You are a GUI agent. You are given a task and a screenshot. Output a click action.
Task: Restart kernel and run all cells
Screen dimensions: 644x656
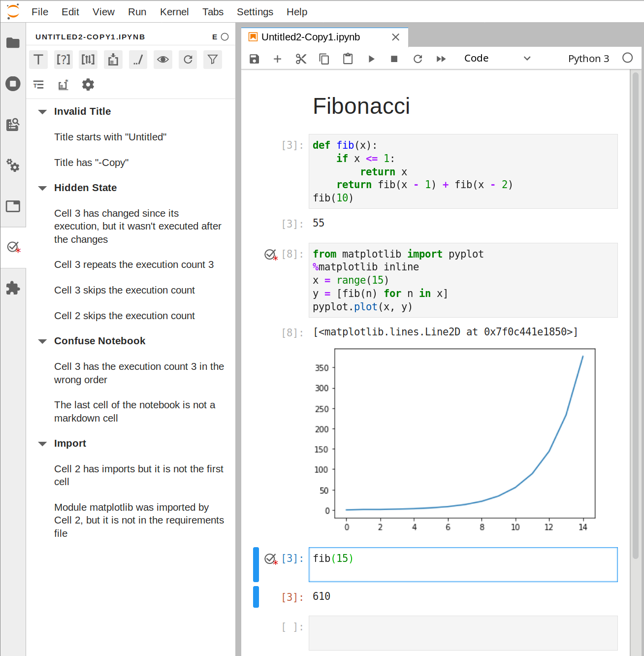(x=441, y=59)
